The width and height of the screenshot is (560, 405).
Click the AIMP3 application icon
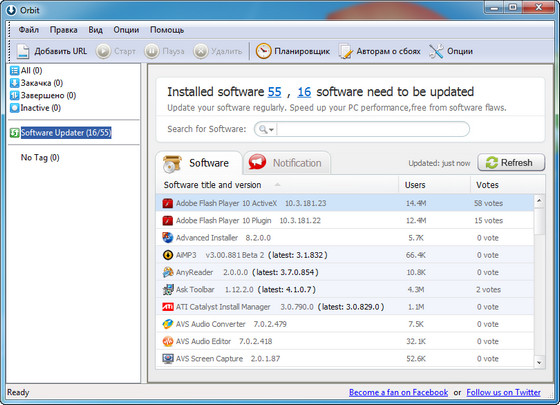[168, 255]
